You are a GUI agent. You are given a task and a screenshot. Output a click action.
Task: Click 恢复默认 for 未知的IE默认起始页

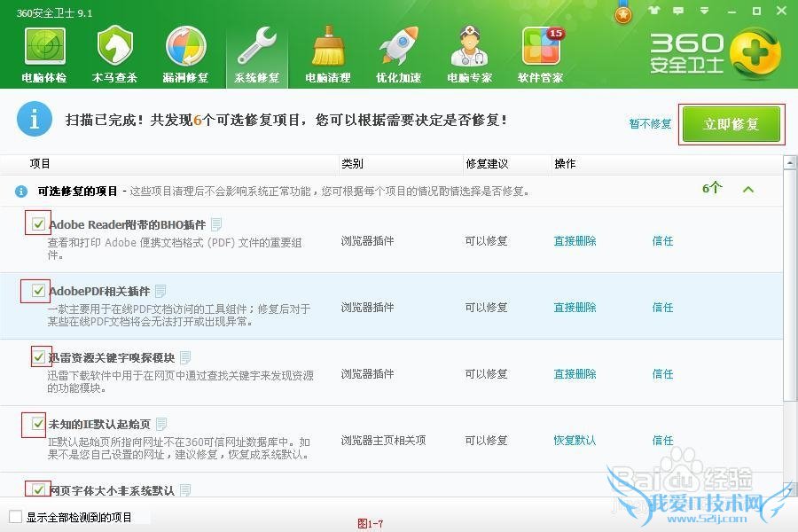pos(575,441)
